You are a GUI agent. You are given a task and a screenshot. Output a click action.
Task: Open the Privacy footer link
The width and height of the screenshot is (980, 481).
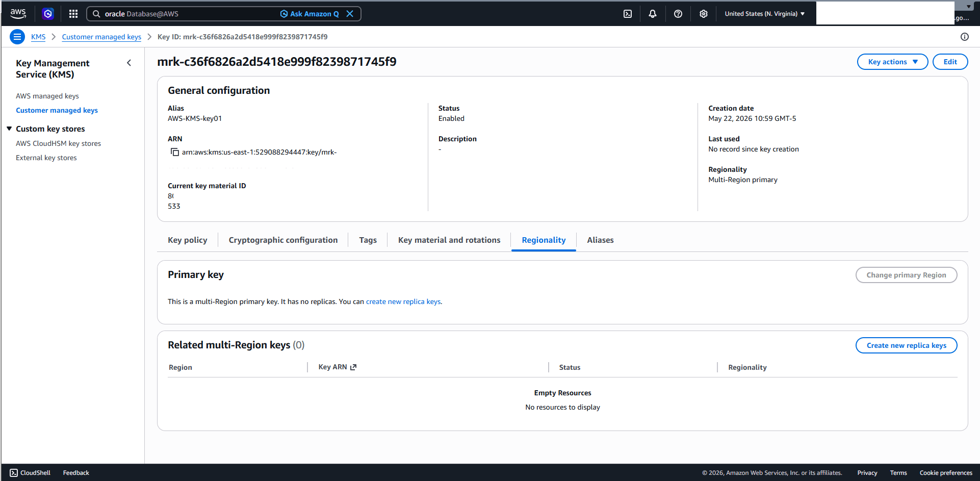tap(867, 473)
